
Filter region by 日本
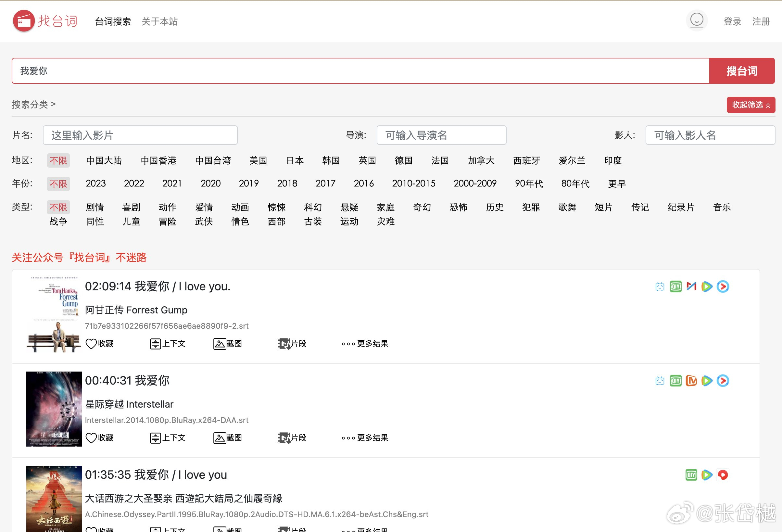click(295, 160)
